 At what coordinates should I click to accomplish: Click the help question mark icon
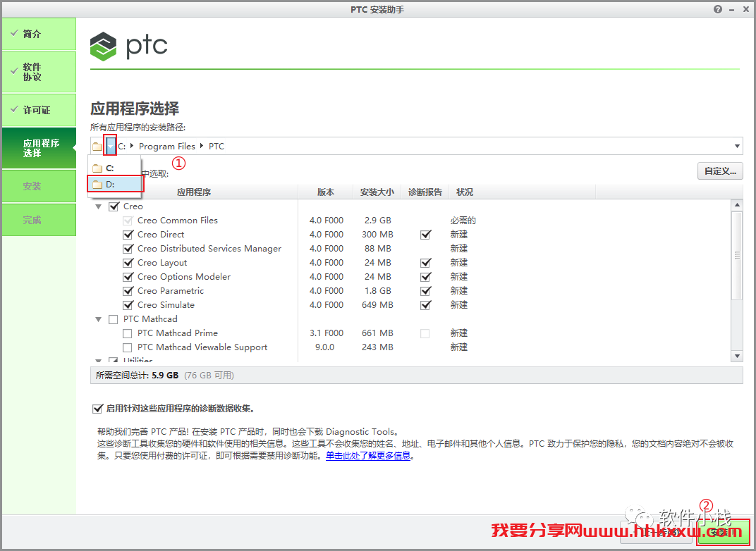coord(718,9)
